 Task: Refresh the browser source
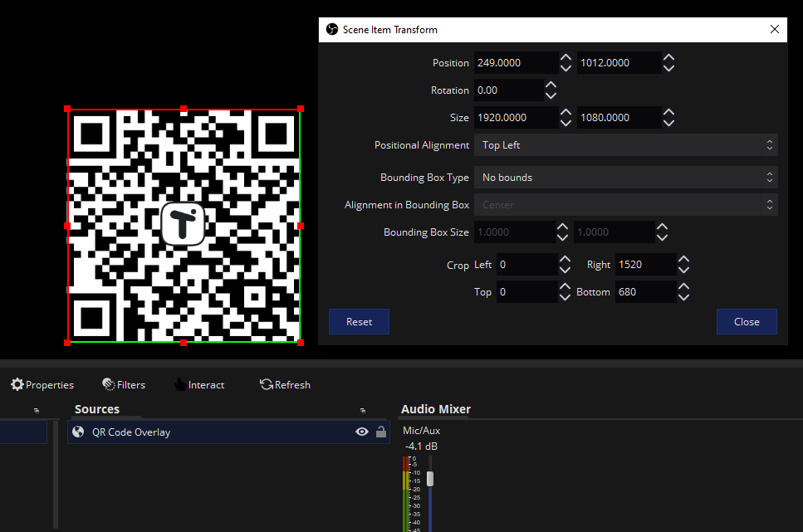(285, 384)
